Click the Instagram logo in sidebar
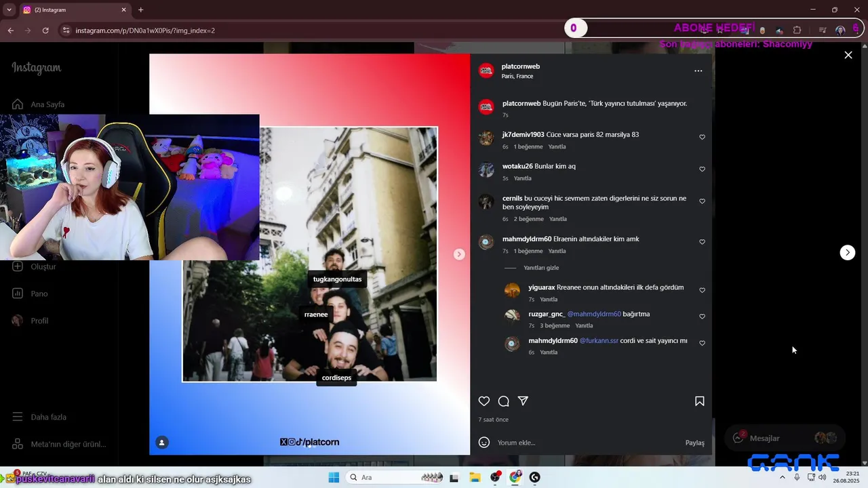The width and height of the screenshot is (868, 488). (x=36, y=68)
